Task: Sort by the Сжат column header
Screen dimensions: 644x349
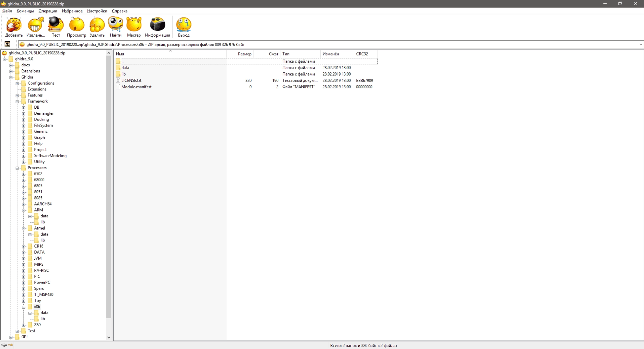Action: tap(267, 54)
